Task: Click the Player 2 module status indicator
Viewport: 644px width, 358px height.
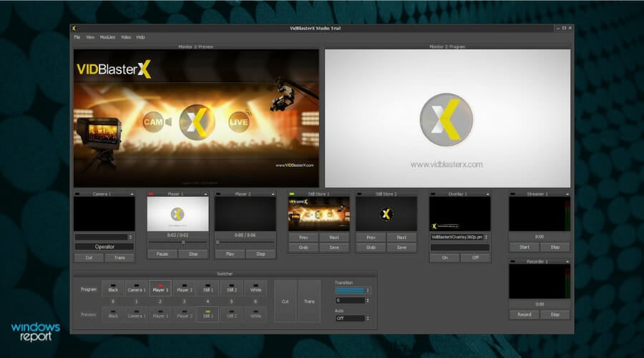Action: point(218,193)
